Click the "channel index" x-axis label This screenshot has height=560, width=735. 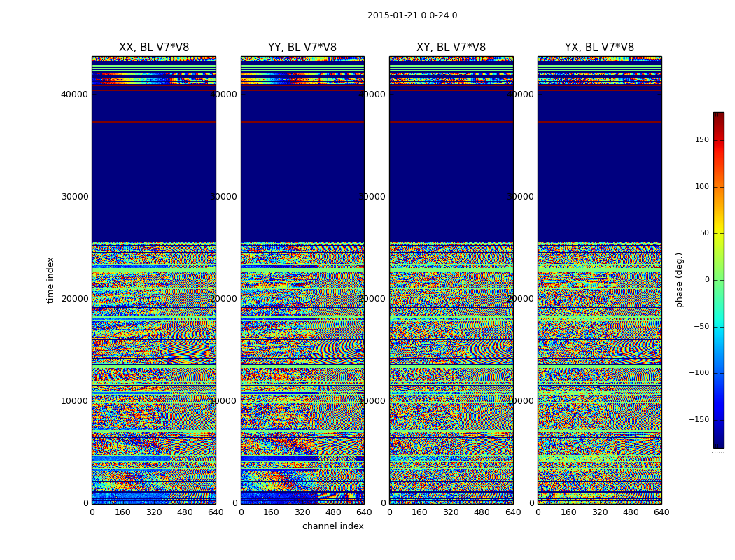tap(333, 526)
